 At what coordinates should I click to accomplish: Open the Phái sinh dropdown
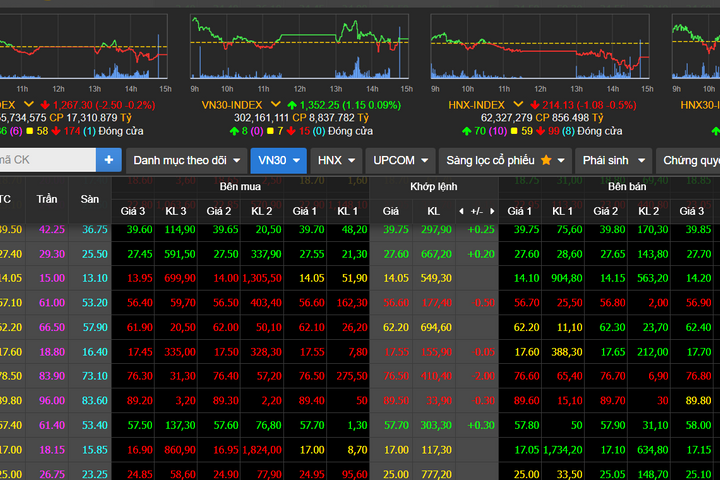pos(613,160)
